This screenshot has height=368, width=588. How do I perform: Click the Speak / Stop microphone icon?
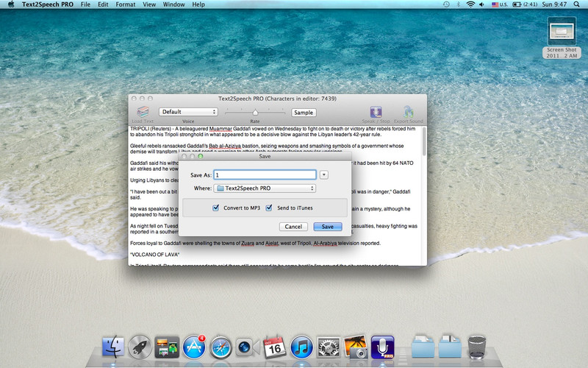click(376, 111)
